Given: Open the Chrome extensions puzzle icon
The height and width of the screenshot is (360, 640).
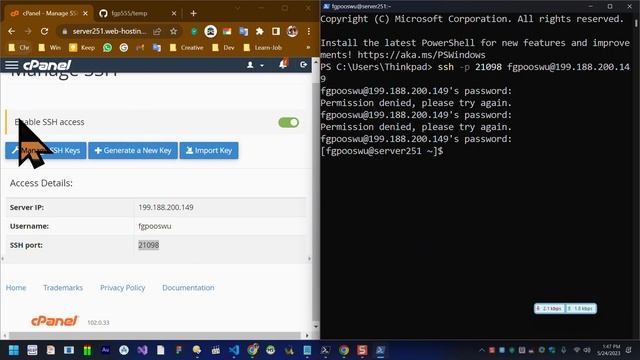Looking at the screenshot, I should pyautogui.click(x=260, y=31).
